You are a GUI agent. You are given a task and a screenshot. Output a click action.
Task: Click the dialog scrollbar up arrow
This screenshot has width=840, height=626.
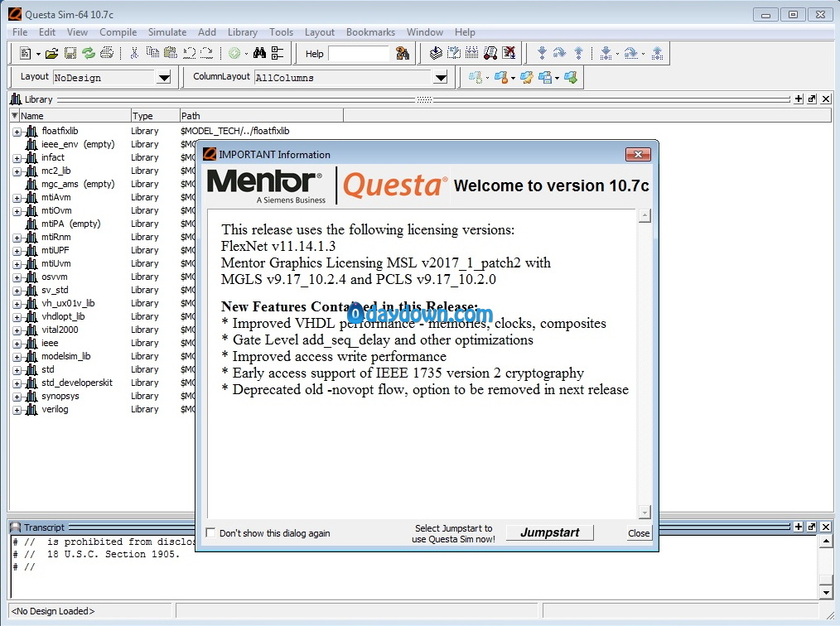(644, 216)
